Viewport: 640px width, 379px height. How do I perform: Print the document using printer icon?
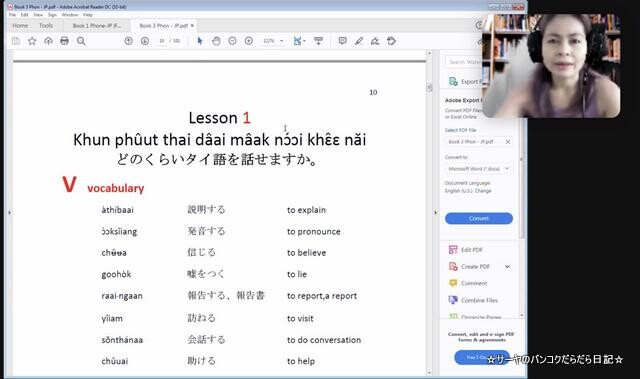pos(64,41)
